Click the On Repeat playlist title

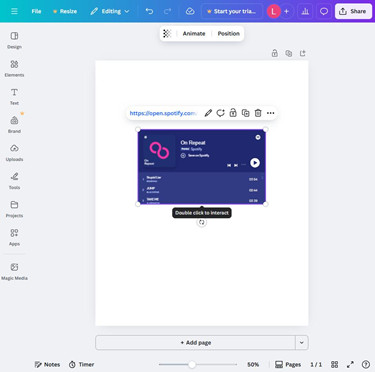(193, 142)
